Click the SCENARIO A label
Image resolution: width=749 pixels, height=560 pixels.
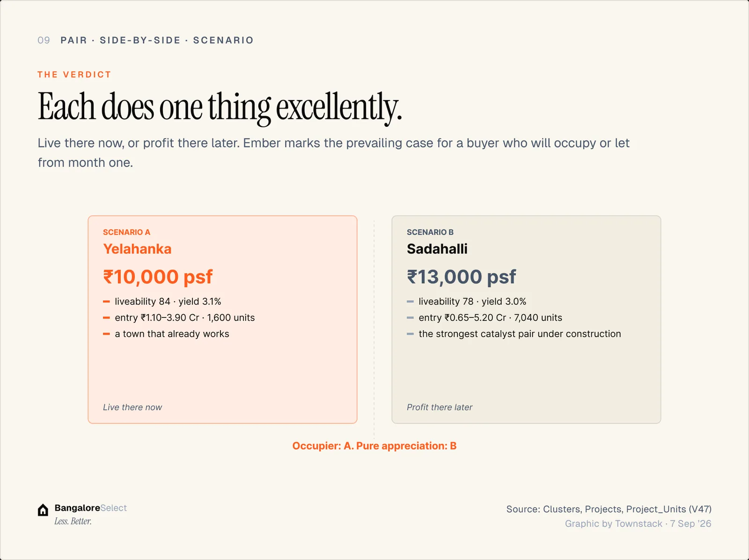coord(126,232)
